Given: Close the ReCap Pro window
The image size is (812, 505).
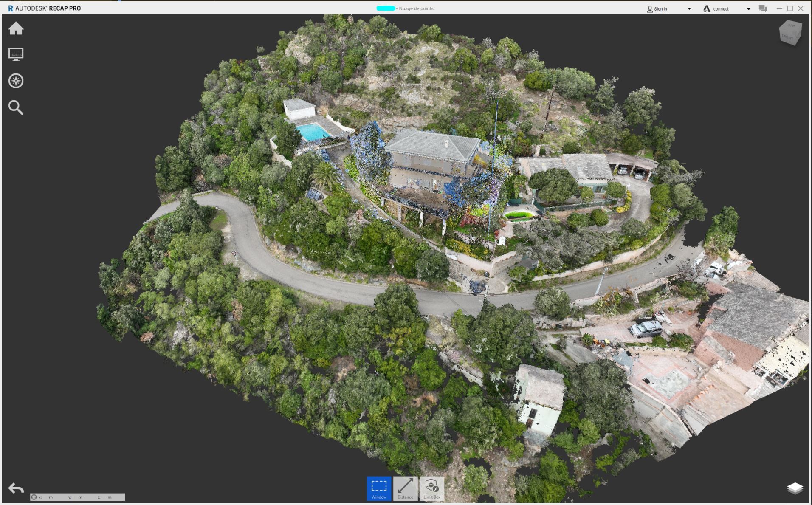Looking at the screenshot, I should (801, 8).
